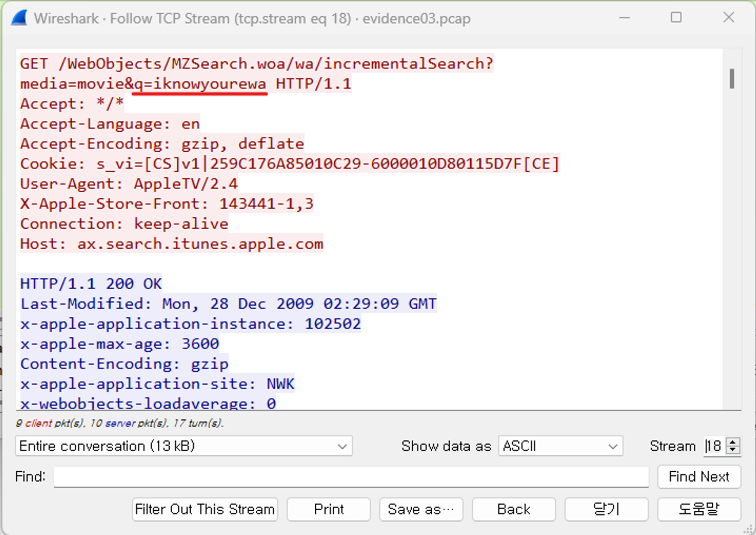The width and height of the screenshot is (756, 535).
Task: Click the Find Next button
Action: tap(699, 477)
